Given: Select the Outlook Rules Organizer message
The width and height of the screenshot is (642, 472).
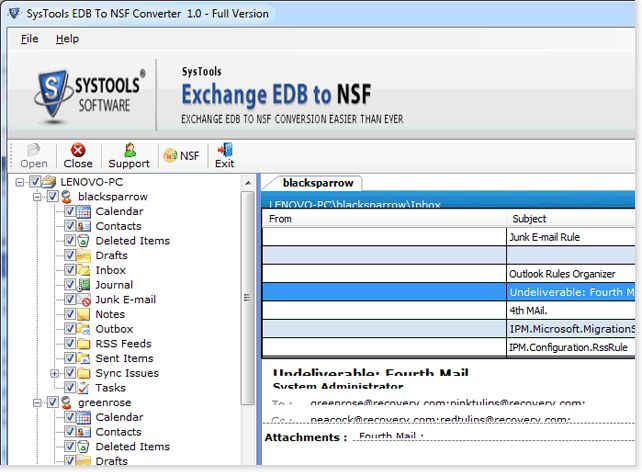Looking at the screenshot, I should point(570,274).
